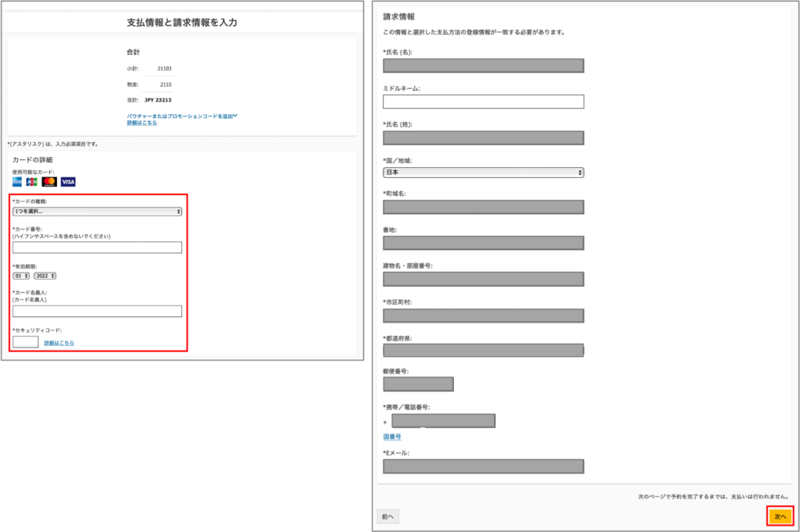The image size is (800, 532).
Task: Click the Eメール input field
Action: click(x=484, y=466)
